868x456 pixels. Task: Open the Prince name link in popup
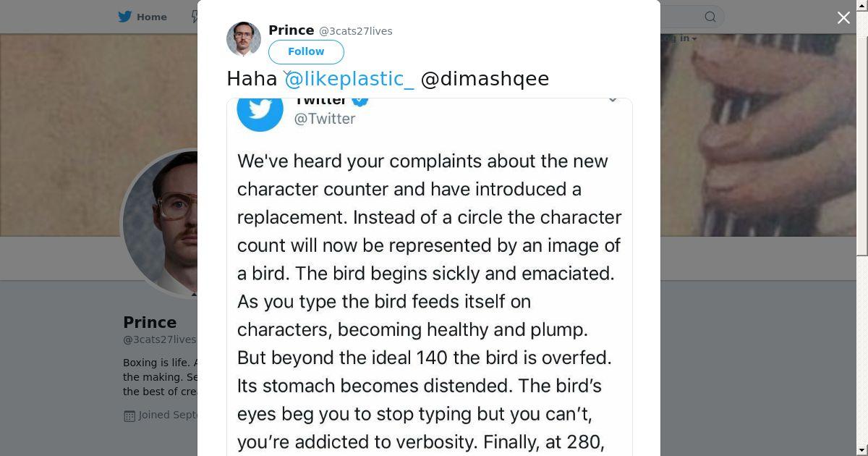coord(291,30)
